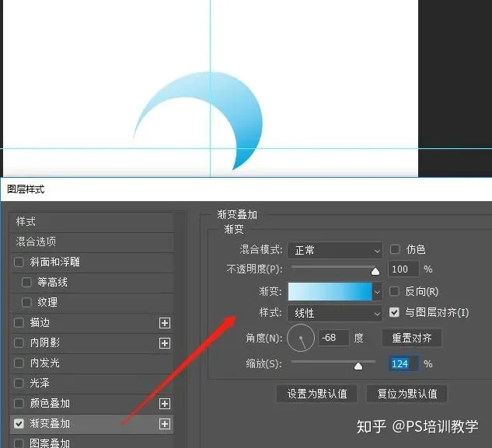
Task: Uncheck the 渐变叠加 checkbox
Action: tap(19, 424)
